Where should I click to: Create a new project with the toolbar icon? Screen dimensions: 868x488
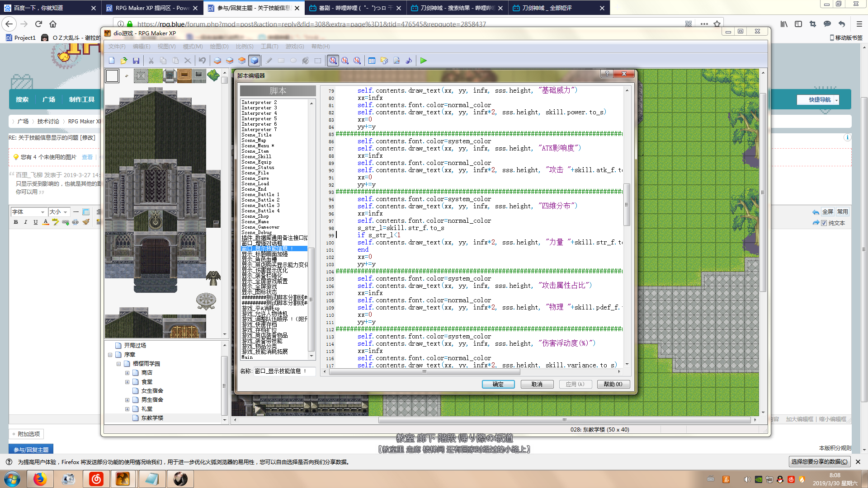[x=112, y=61]
